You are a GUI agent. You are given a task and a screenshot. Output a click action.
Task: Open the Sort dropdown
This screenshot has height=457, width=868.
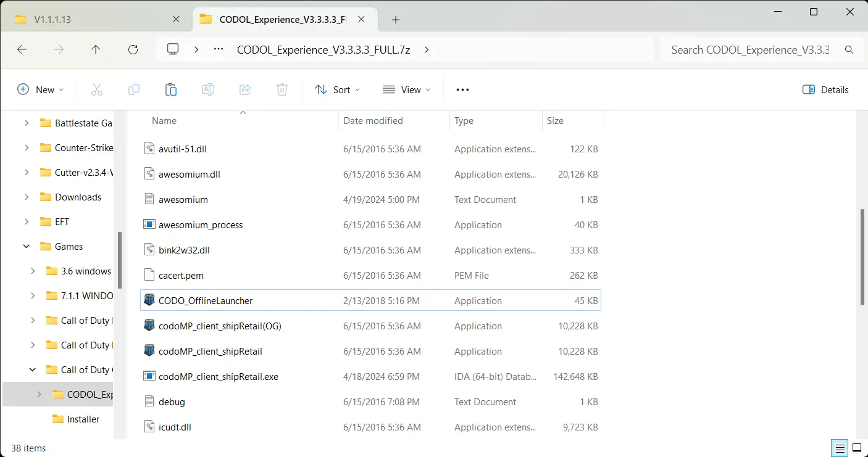pos(337,89)
